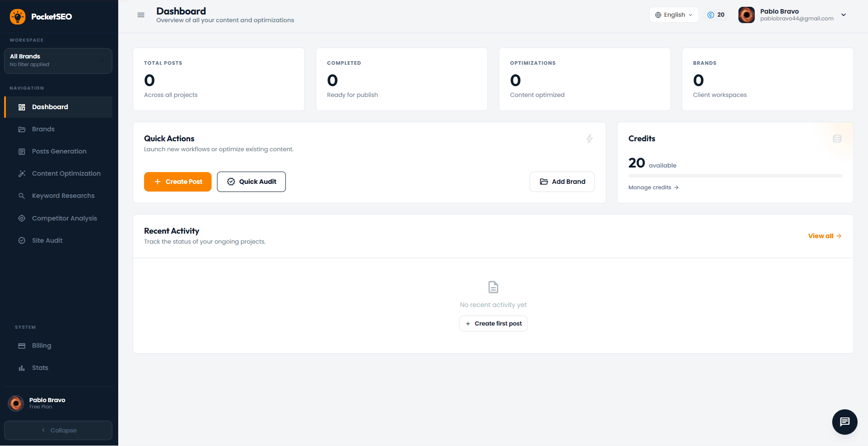Open the Brands folder icon
Image resolution: width=868 pixels, height=446 pixels.
pos(21,129)
